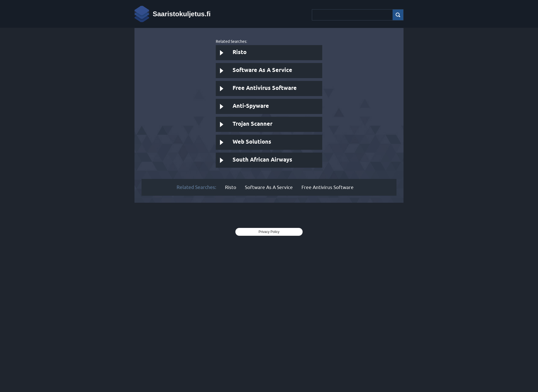Click the footer Related Searches label
The image size is (538, 392).
point(196,187)
